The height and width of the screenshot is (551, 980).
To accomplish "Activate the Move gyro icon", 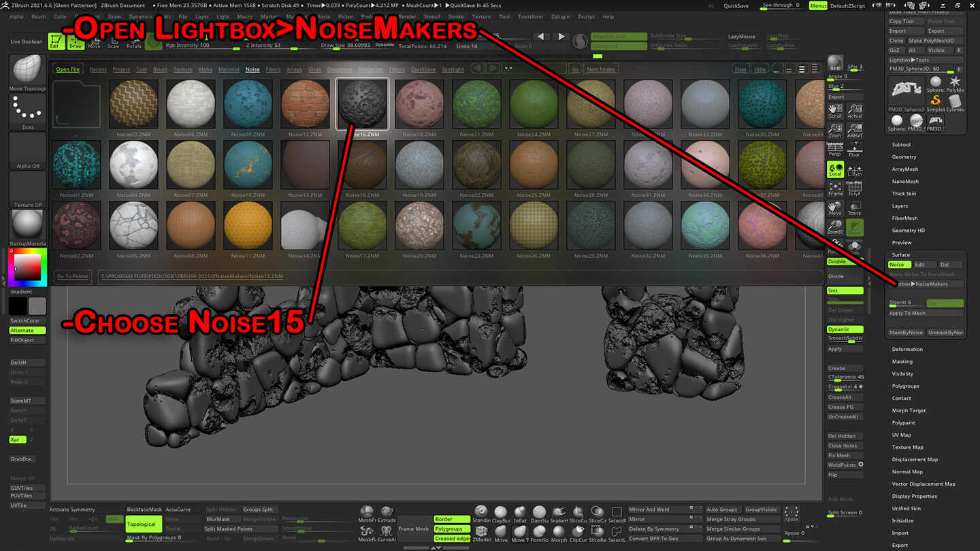I will click(95, 42).
